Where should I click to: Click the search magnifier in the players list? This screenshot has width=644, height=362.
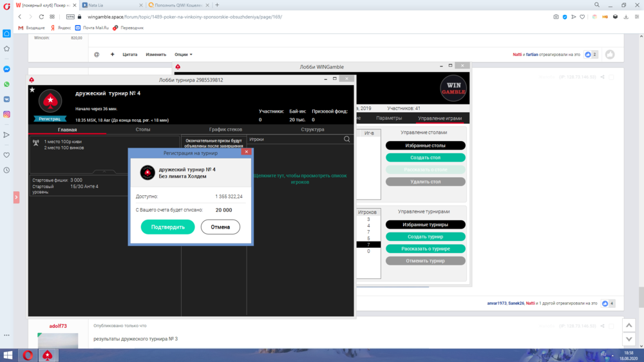(x=347, y=139)
